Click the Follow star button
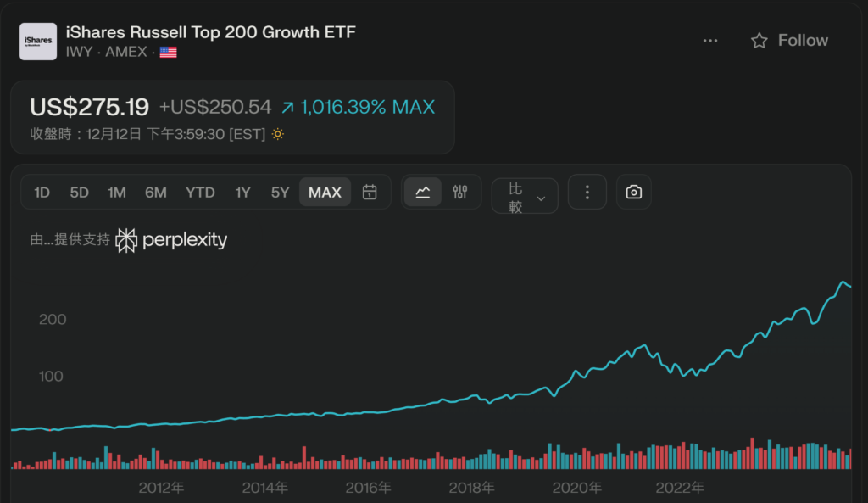The width and height of the screenshot is (868, 503). [x=789, y=41]
